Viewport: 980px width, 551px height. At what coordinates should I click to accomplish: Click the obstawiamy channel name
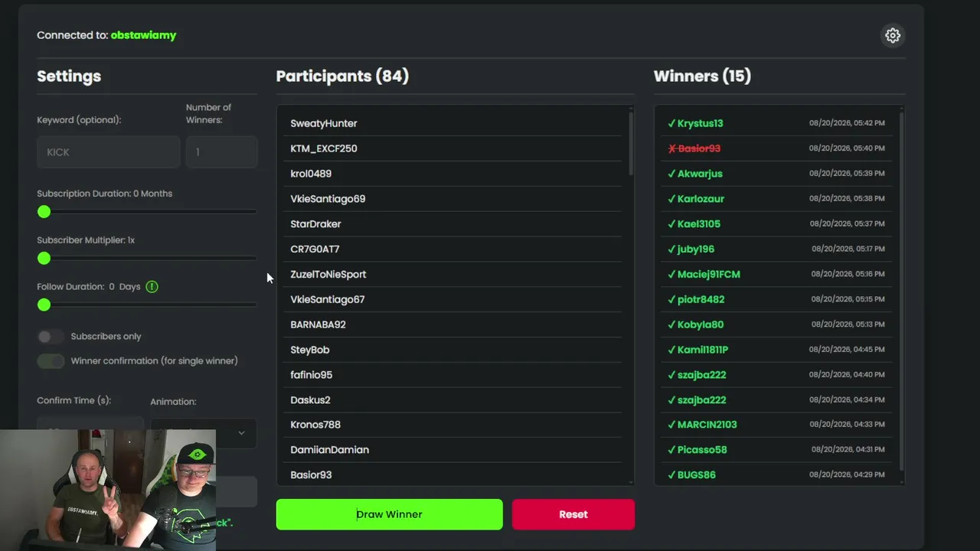(x=143, y=35)
